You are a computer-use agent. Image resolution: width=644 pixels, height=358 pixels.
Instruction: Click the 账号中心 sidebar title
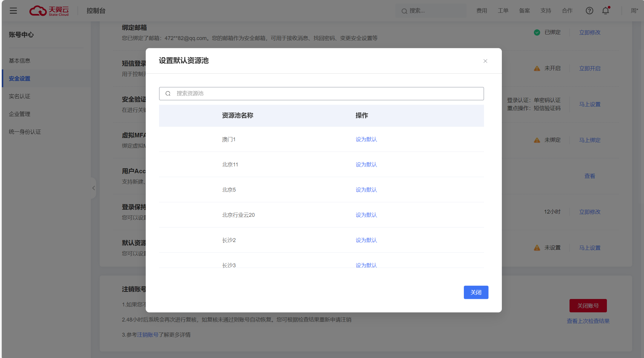pos(21,35)
